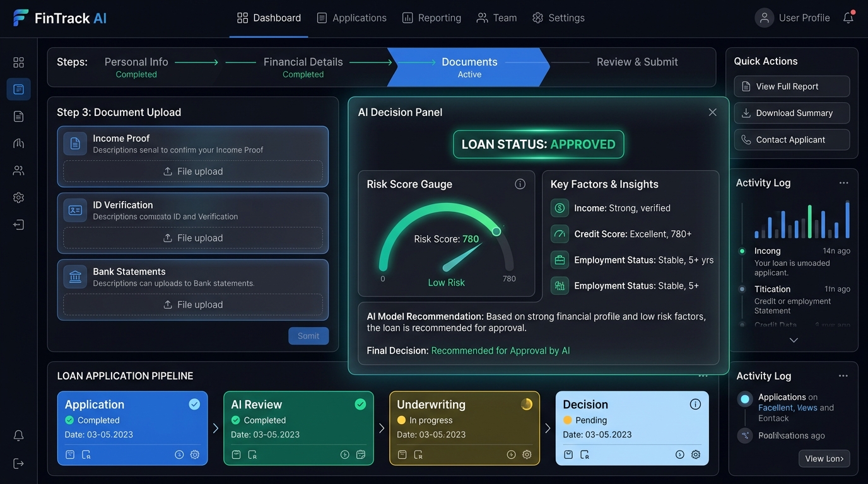Click the FinTrack AI logo
This screenshot has height=484, width=868.
(60, 18)
